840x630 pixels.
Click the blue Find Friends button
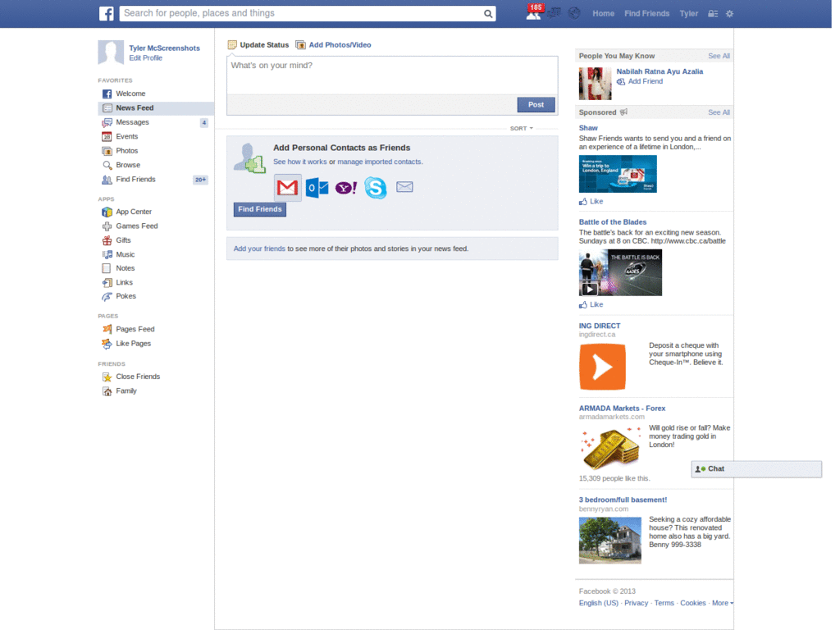point(260,209)
